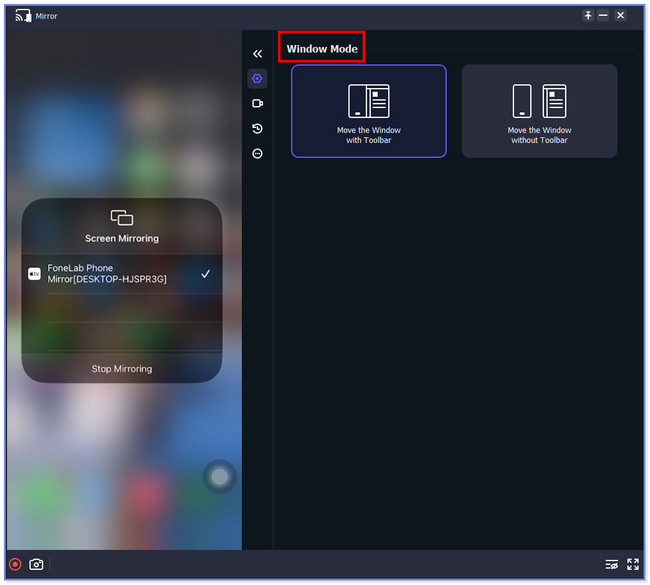Screen dimensions: 650x585
Task: Minimize the Mirror window
Action: 603,15
